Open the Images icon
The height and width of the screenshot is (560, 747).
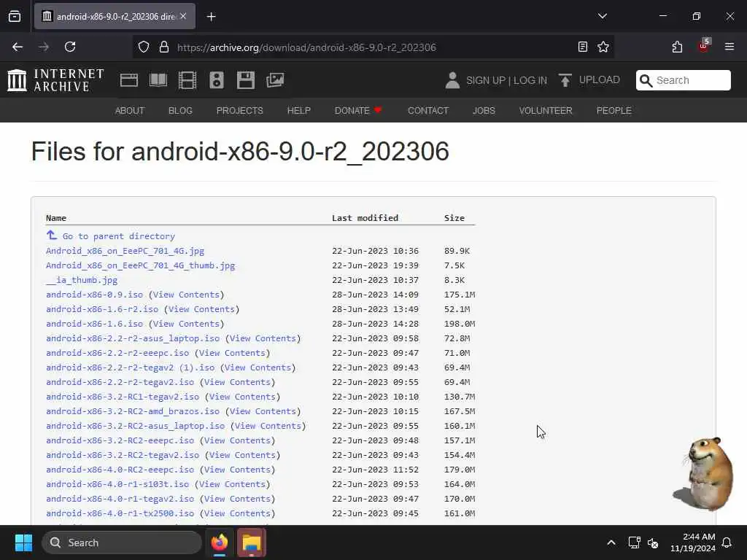coord(275,80)
